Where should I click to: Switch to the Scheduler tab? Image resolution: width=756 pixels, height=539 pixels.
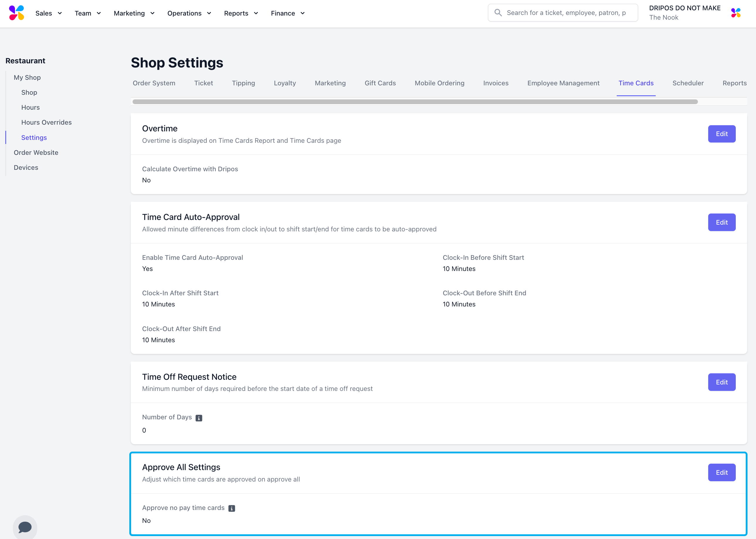coord(688,83)
